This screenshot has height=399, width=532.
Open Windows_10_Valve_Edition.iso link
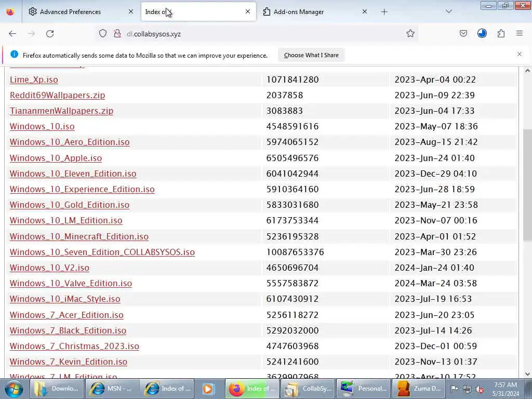(71, 283)
